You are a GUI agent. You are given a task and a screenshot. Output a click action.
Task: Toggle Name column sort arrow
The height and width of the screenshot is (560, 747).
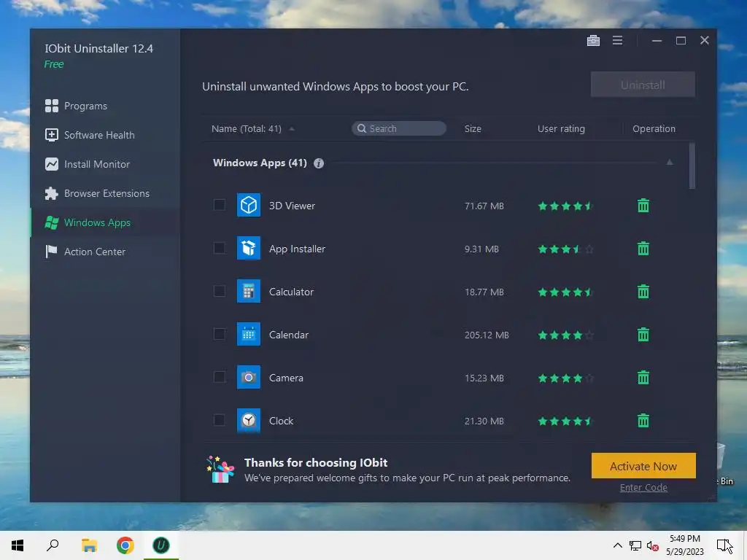click(x=292, y=129)
